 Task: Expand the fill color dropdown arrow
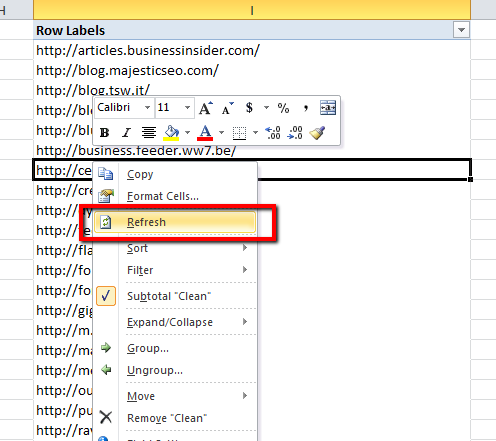(188, 133)
